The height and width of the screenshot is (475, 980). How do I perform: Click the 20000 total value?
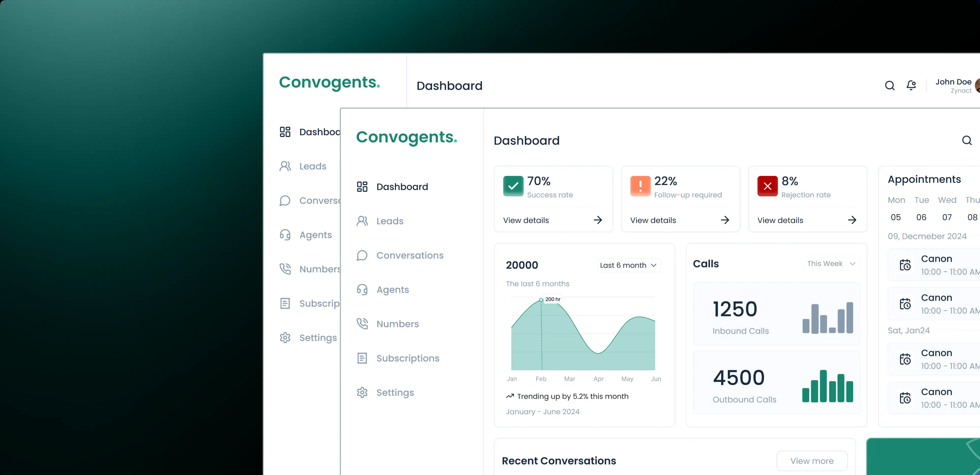[521, 265]
